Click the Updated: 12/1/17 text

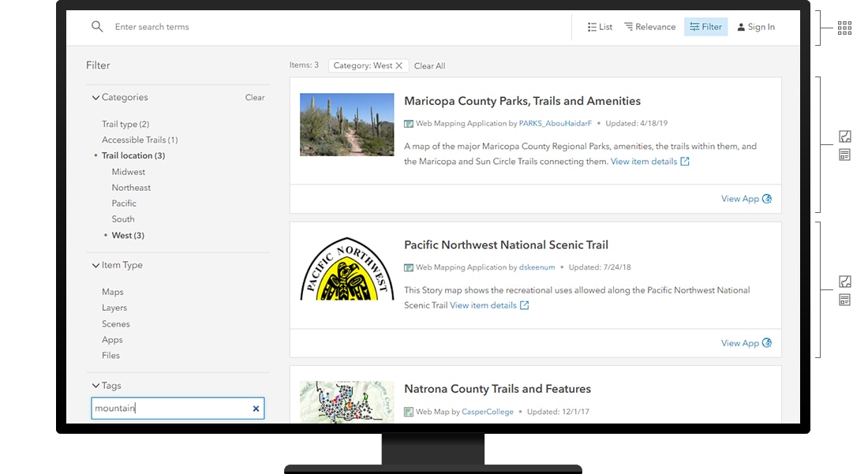[558, 412]
